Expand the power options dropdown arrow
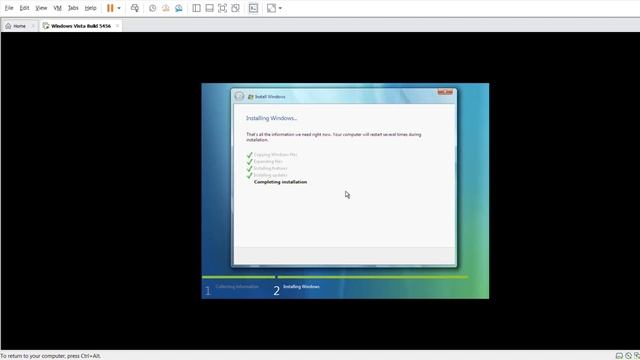The width and height of the screenshot is (640, 360). tap(119, 8)
